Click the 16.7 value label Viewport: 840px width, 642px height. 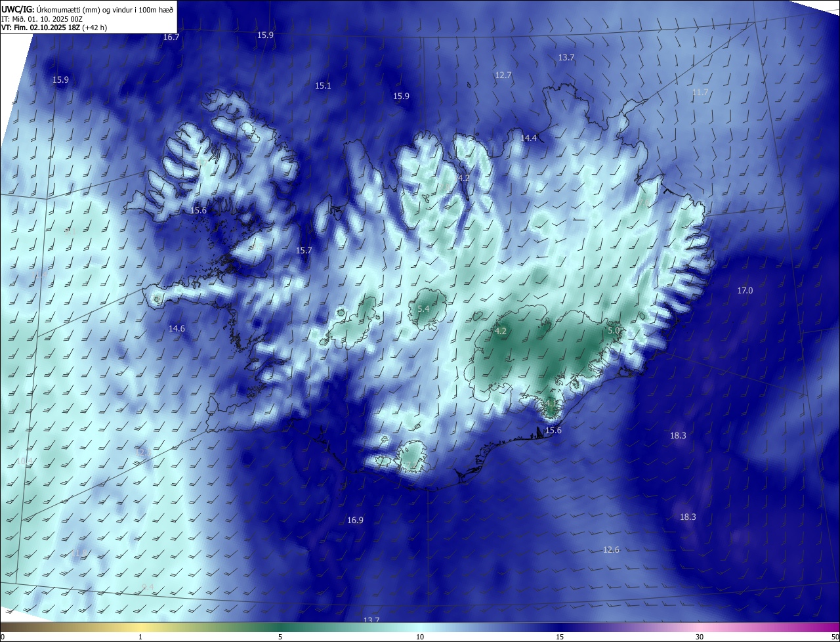[171, 37]
